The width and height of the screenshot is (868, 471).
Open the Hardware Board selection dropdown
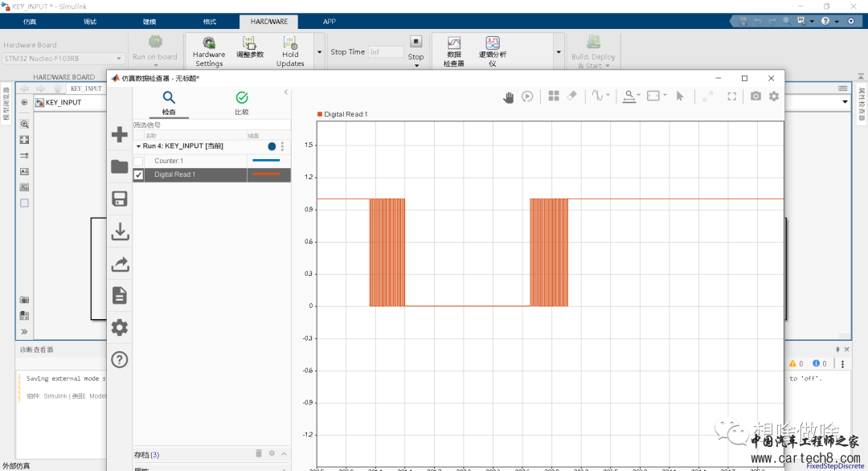point(63,58)
